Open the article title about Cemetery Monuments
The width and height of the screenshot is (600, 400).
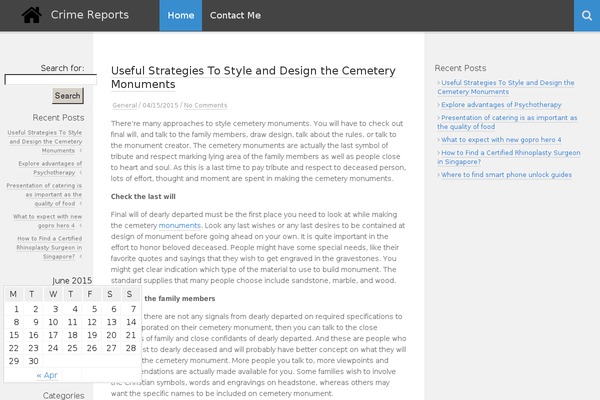tap(253, 77)
